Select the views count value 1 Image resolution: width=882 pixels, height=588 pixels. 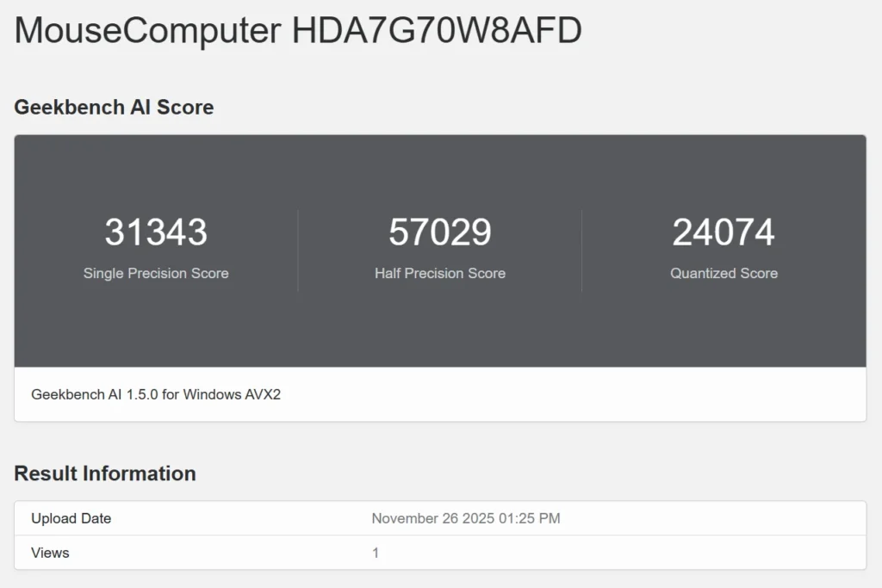pyautogui.click(x=376, y=553)
